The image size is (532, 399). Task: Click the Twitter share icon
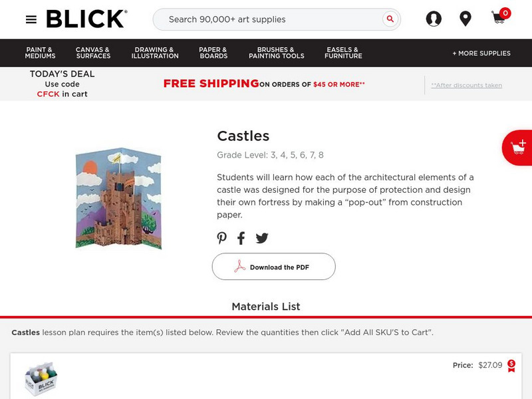(x=262, y=237)
